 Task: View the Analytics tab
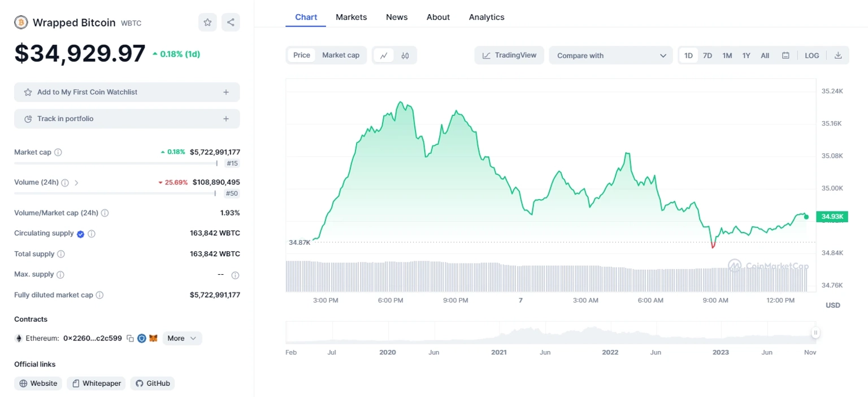[x=487, y=17]
